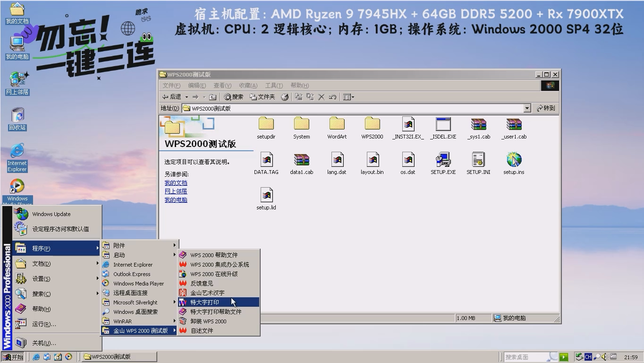Open 金山艺术汉字 menu entry
The height and width of the screenshot is (363, 644).
(219, 293)
